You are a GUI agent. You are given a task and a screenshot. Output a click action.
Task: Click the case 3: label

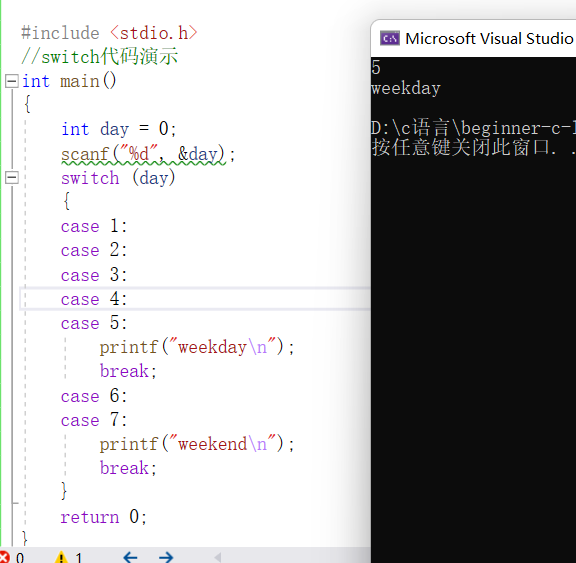(x=94, y=275)
